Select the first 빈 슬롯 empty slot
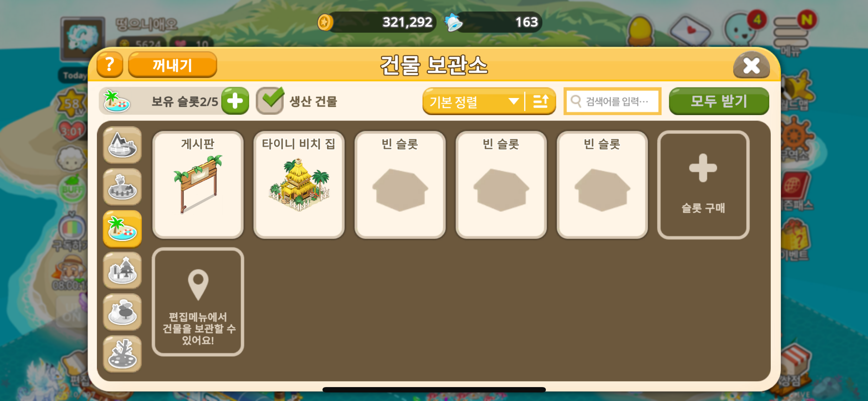Viewport: 868px width, 401px height. (x=400, y=185)
